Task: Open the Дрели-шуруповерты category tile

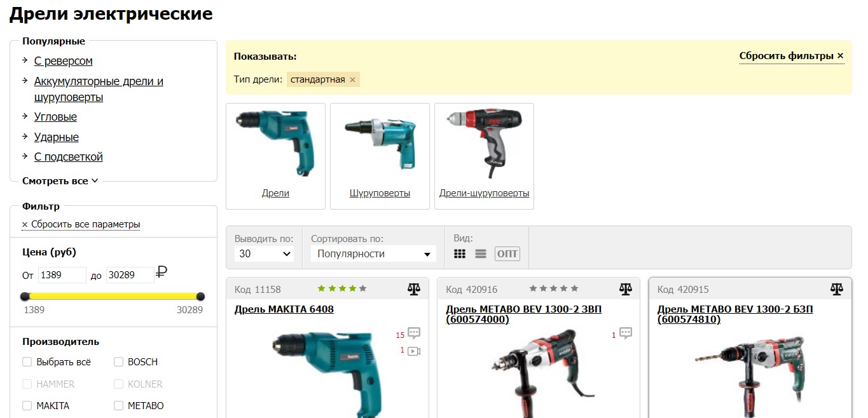Action: (484, 156)
